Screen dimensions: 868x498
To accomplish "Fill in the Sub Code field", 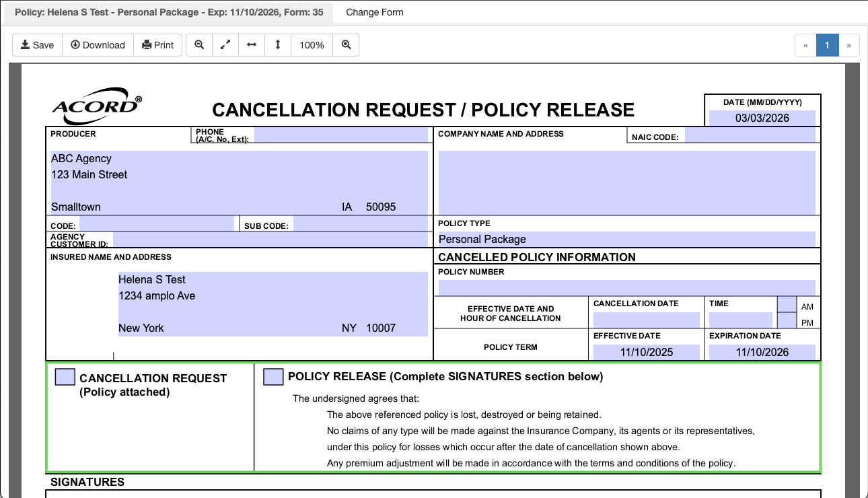I will pos(361,223).
